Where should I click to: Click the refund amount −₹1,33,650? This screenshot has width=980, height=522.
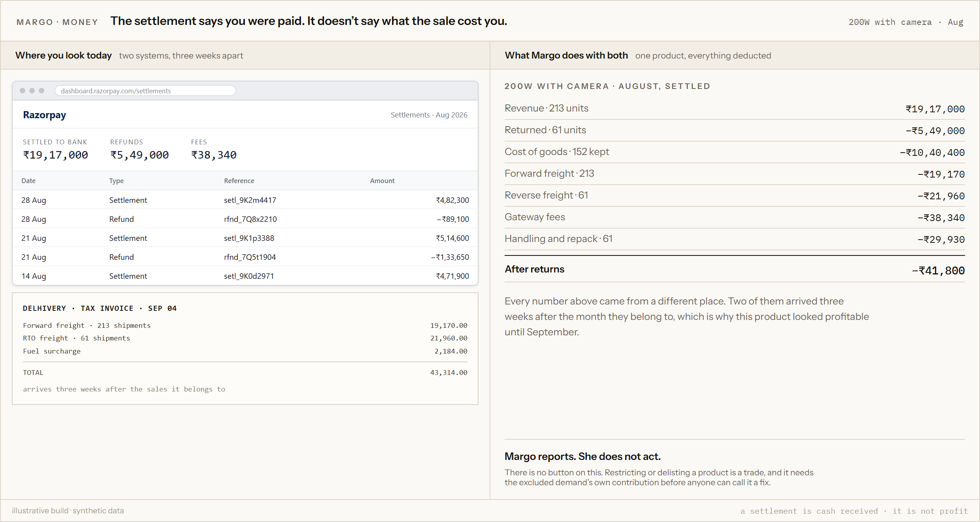[450, 257]
